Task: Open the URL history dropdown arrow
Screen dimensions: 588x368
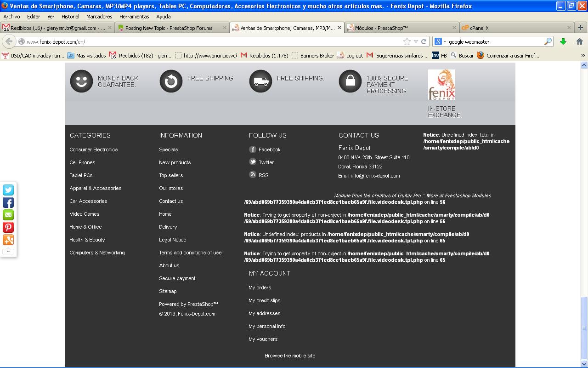Action: 416,41
